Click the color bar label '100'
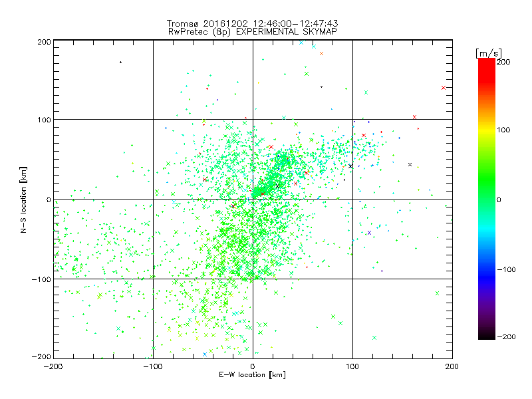 point(503,130)
